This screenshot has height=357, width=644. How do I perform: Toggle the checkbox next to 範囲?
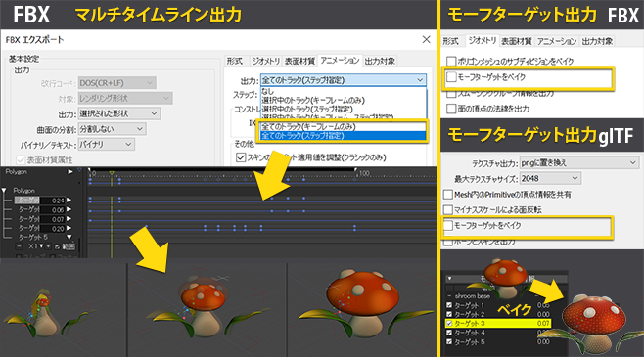57,247
